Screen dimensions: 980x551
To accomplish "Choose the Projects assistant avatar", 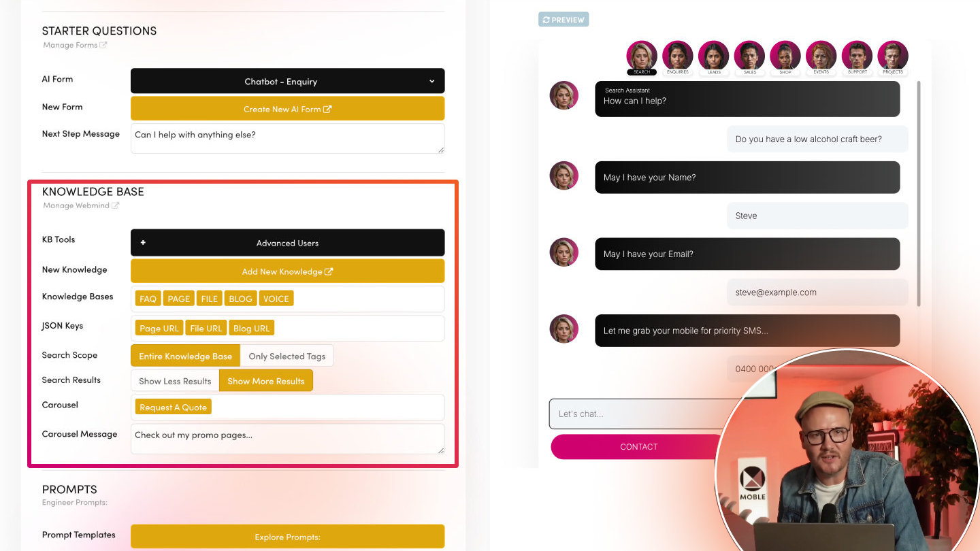I will click(x=893, y=56).
